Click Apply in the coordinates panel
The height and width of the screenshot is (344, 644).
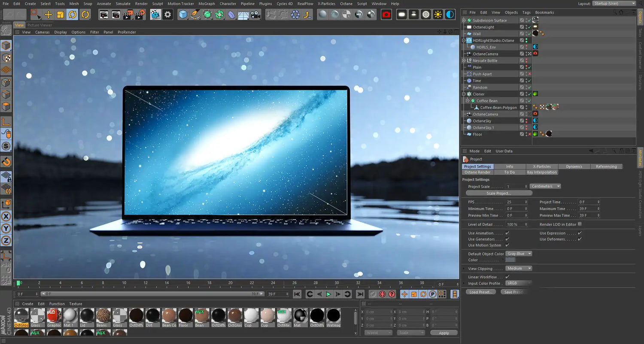(444, 333)
